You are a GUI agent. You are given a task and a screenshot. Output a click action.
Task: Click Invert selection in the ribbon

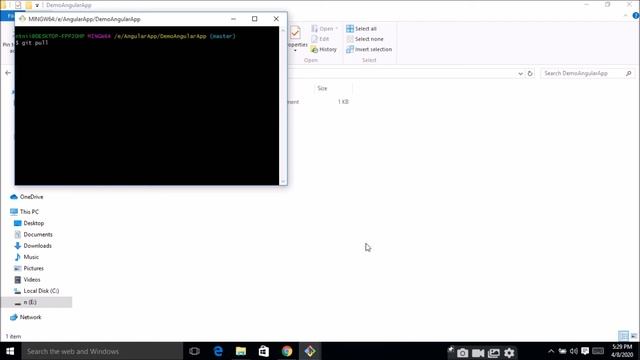tap(369, 49)
